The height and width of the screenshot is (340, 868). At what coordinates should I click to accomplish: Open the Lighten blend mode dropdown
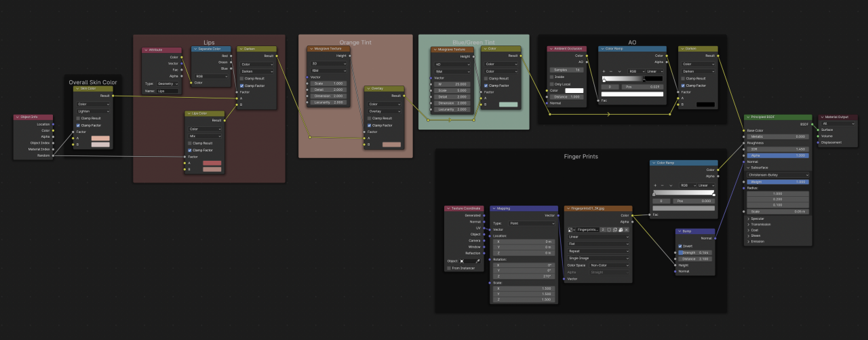[x=93, y=111]
